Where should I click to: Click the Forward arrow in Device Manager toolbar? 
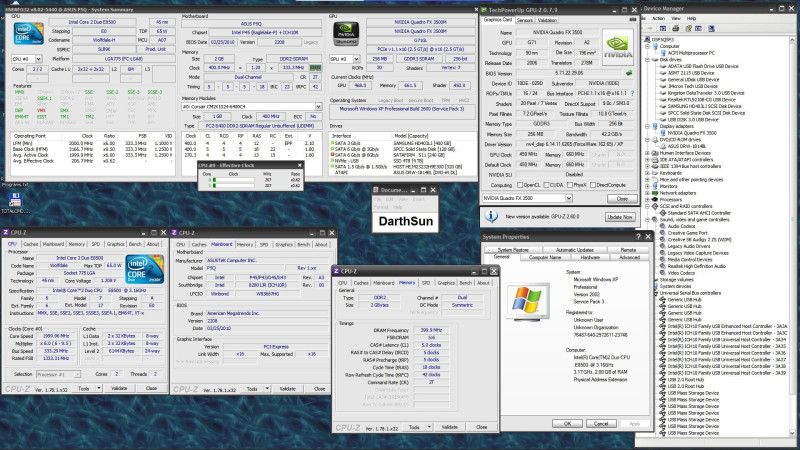pos(650,28)
